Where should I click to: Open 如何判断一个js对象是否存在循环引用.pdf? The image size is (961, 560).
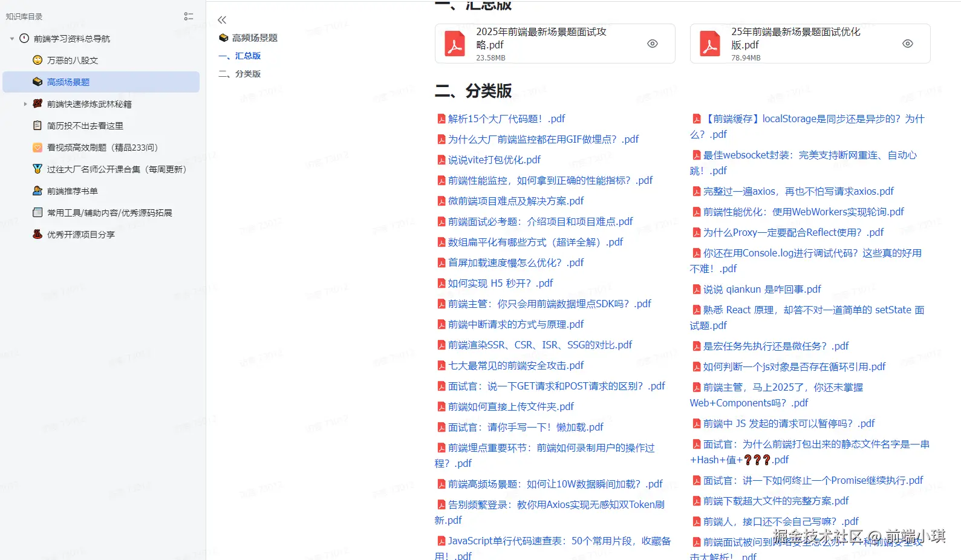[x=794, y=366]
